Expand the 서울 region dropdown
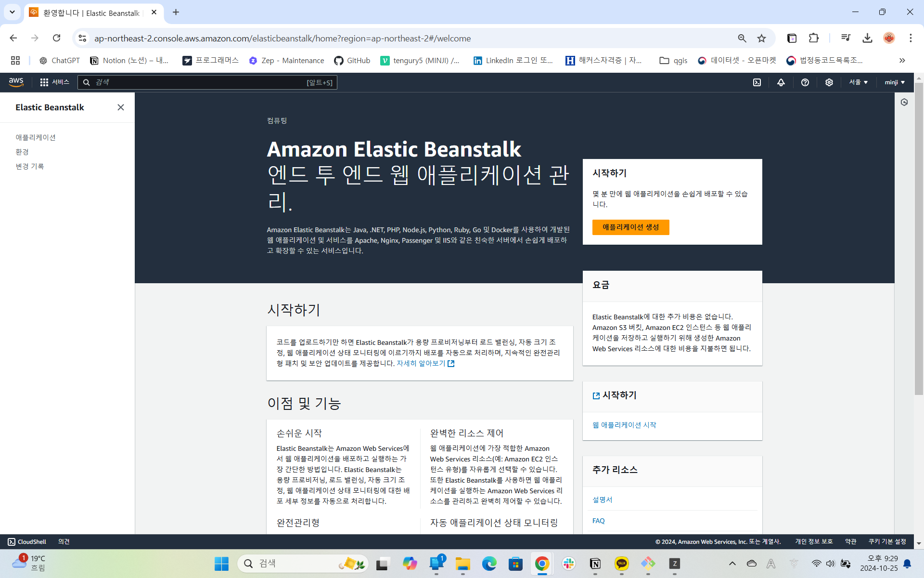The width and height of the screenshot is (924, 578). point(859,82)
